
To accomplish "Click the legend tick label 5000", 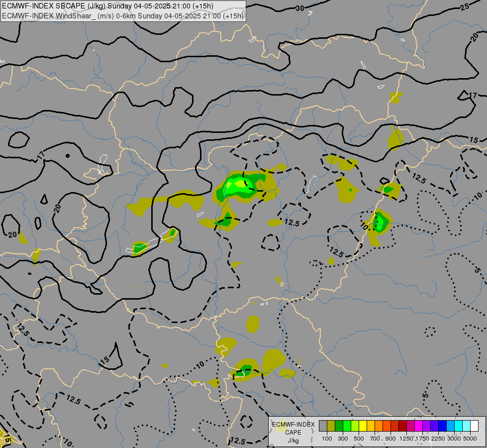I will tap(470, 439).
